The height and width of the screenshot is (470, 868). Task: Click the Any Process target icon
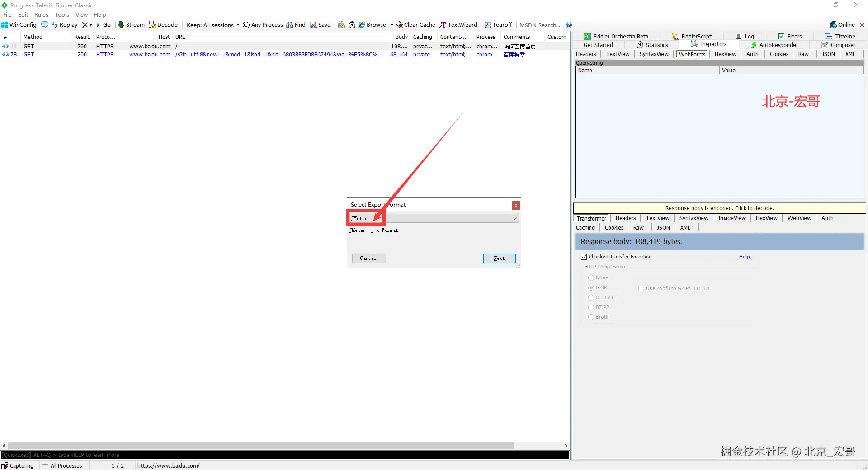[246, 25]
